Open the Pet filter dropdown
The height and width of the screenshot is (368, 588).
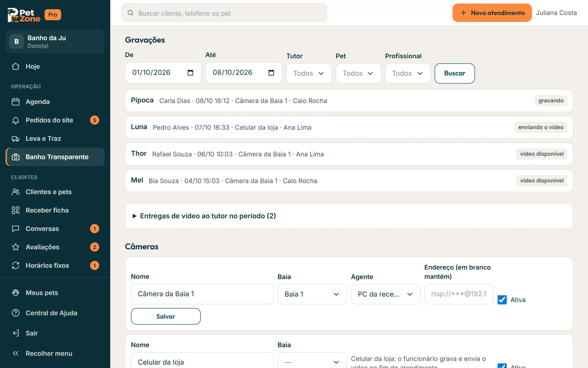[358, 73]
